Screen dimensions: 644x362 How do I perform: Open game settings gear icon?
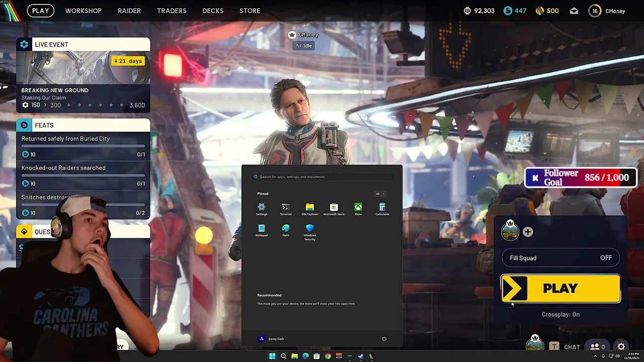[621, 346]
